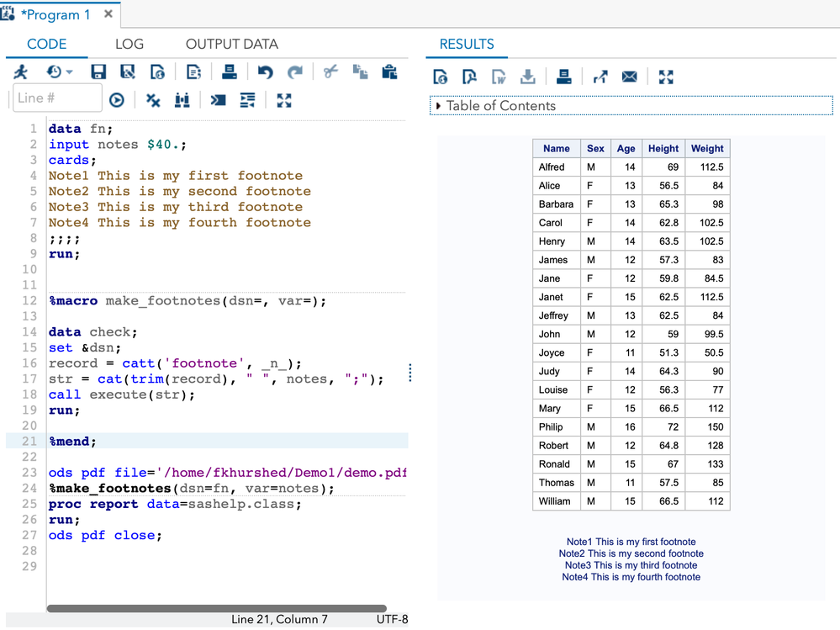Run the SAS program with the running man icon

coord(21,72)
